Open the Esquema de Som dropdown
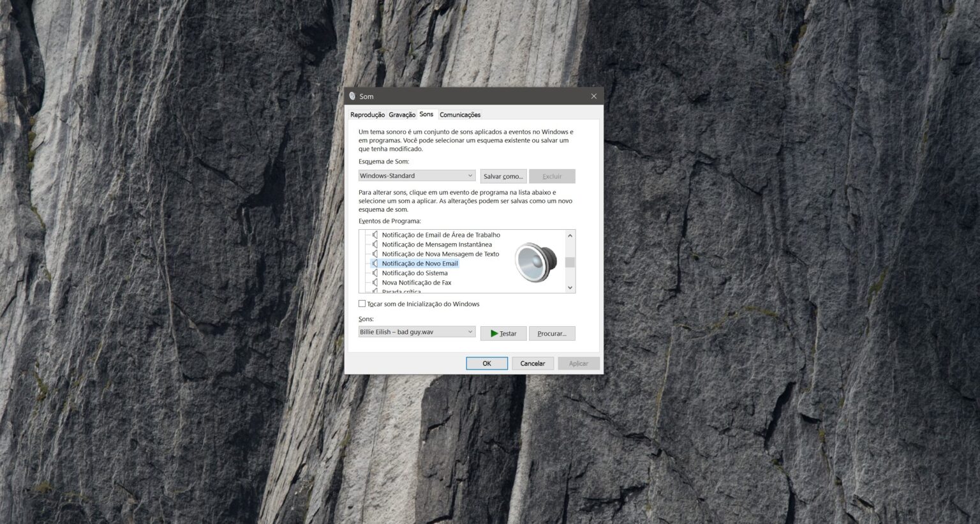Screen dimensions: 980x524 [417, 176]
